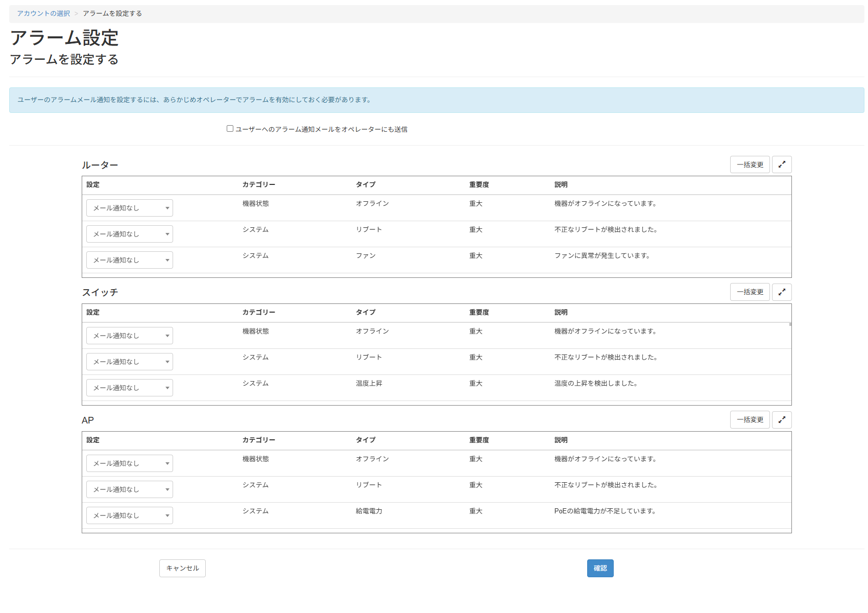Image resolution: width=868 pixels, height=613 pixels.
Task: Enable sending alarm notification mail to operator
Action: click(230, 129)
